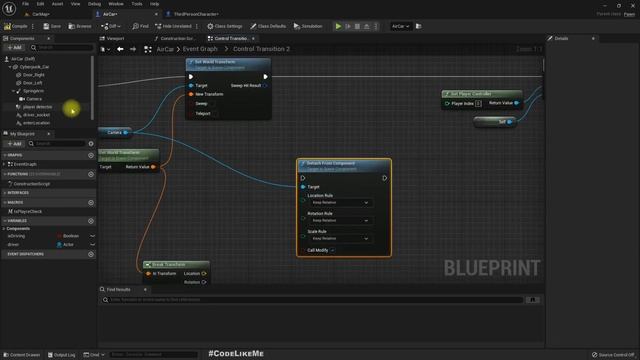Click the My Blueprint search field

pyautogui.click(x=57, y=144)
